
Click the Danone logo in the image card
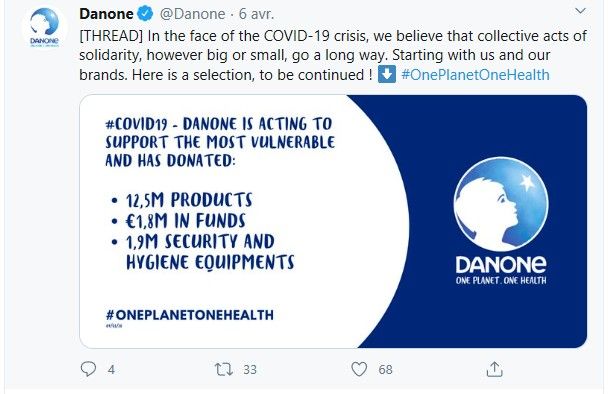pos(501,221)
